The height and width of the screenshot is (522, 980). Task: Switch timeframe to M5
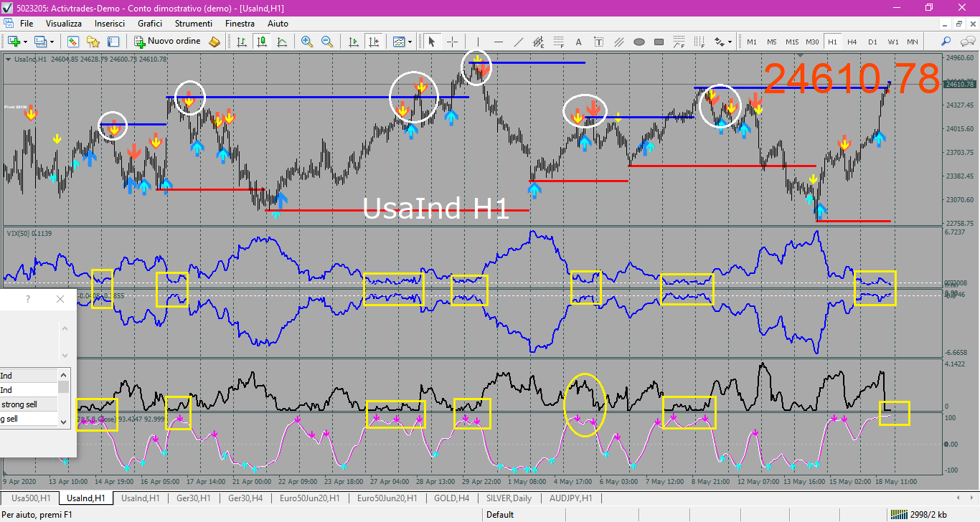[772, 42]
